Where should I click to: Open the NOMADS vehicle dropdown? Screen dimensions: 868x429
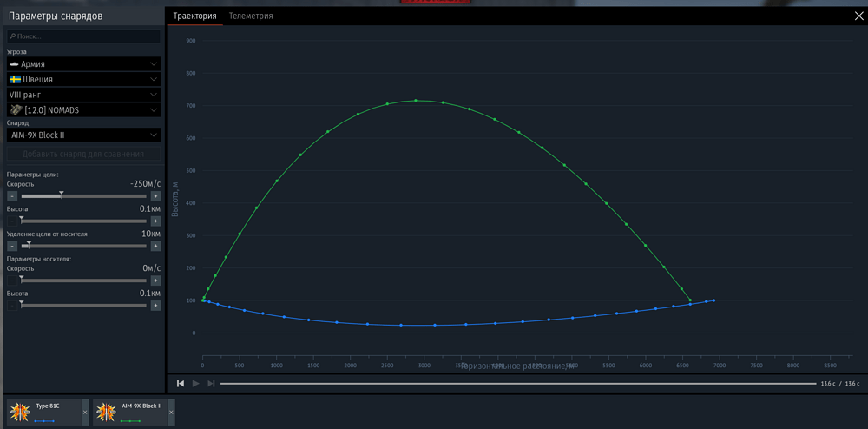pyautogui.click(x=84, y=110)
